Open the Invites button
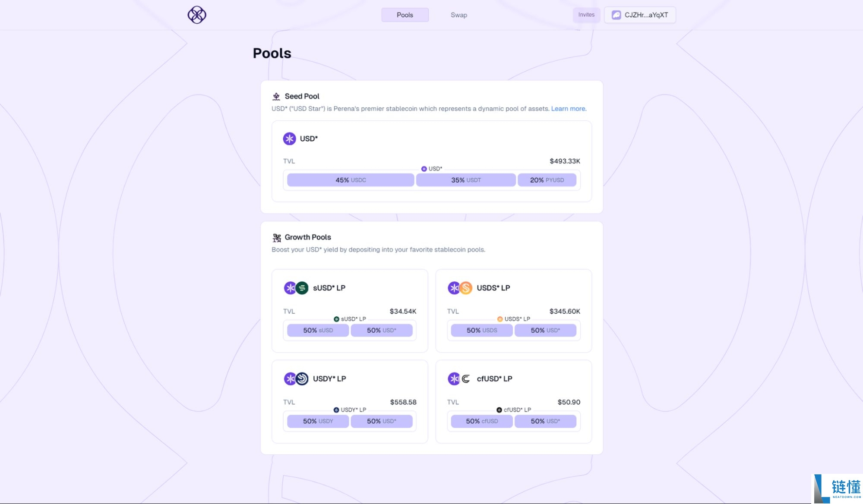Screen dimensions: 863x504 tap(586, 15)
